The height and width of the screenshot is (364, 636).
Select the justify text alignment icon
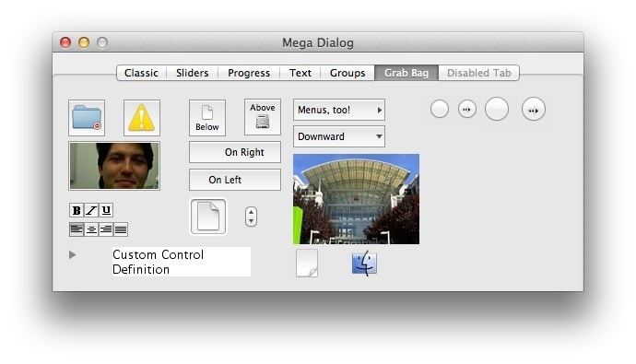pos(121,229)
